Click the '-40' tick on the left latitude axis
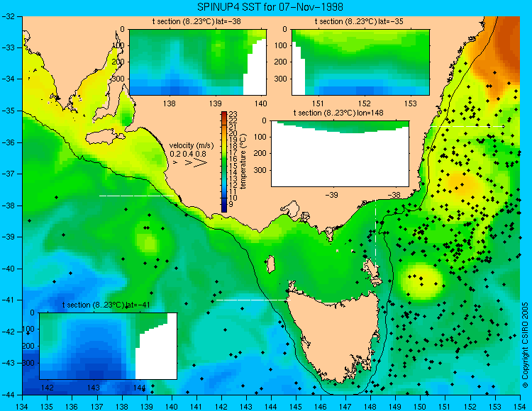 click(7, 269)
